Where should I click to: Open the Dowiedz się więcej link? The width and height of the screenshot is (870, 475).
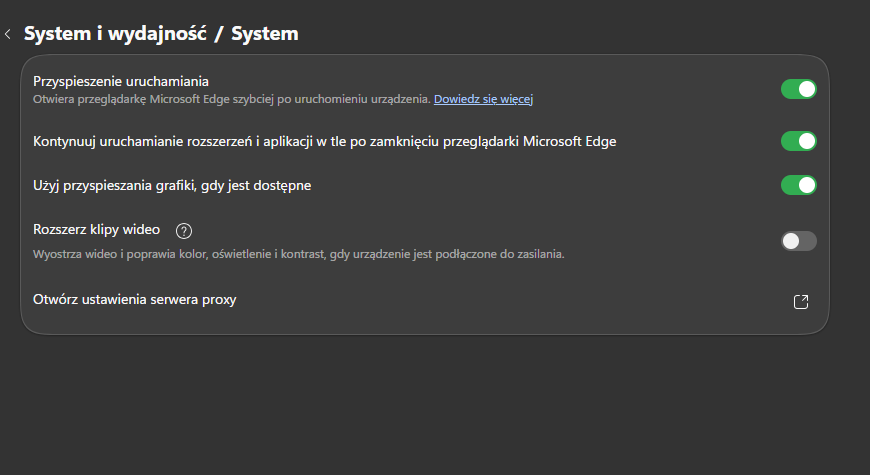tap(483, 99)
